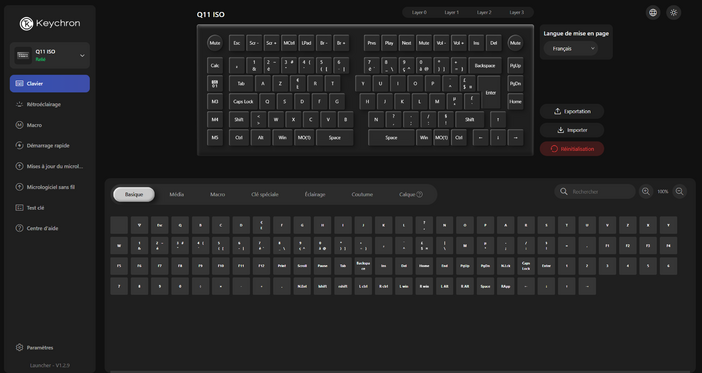Click the Keychron logo
Screen dimensions: 702x373
(50, 23)
